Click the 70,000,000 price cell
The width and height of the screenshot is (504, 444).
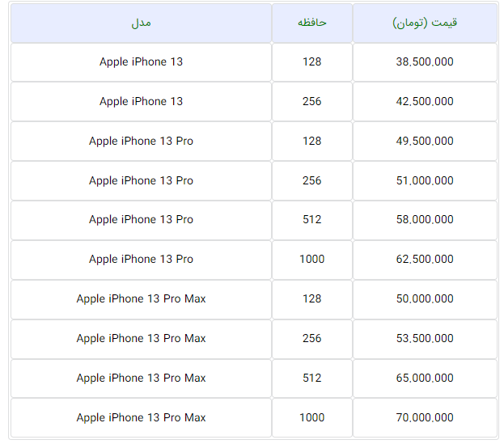(x=425, y=418)
